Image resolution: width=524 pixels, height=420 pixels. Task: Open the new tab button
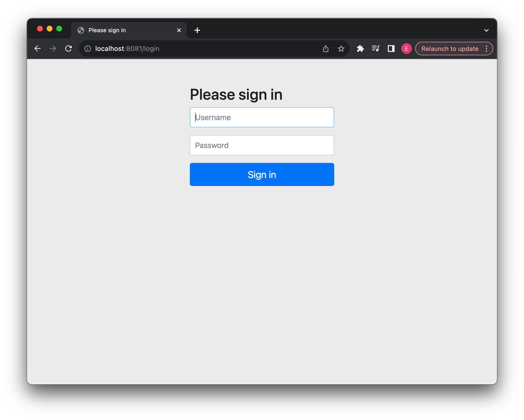pyautogui.click(x=198, y=30)
